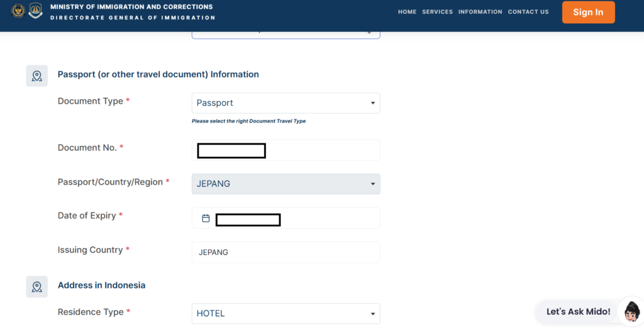Click the Let's Ask Mido! chat bubble
The image size is (644, 333).
click(578, 312)
